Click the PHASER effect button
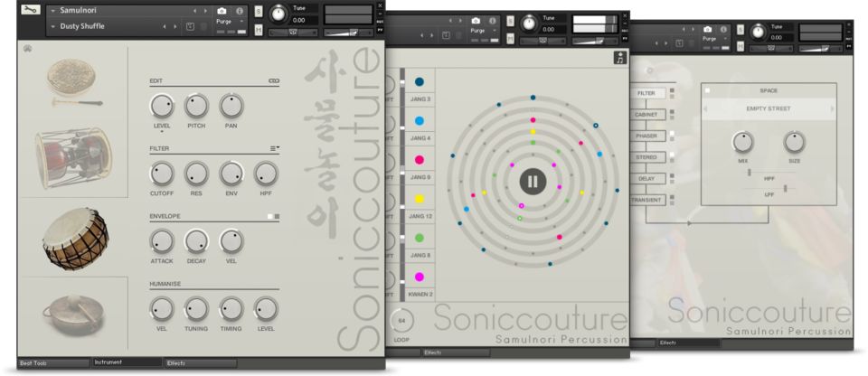Viewport: 868px width, 376px height. point(646,136)
